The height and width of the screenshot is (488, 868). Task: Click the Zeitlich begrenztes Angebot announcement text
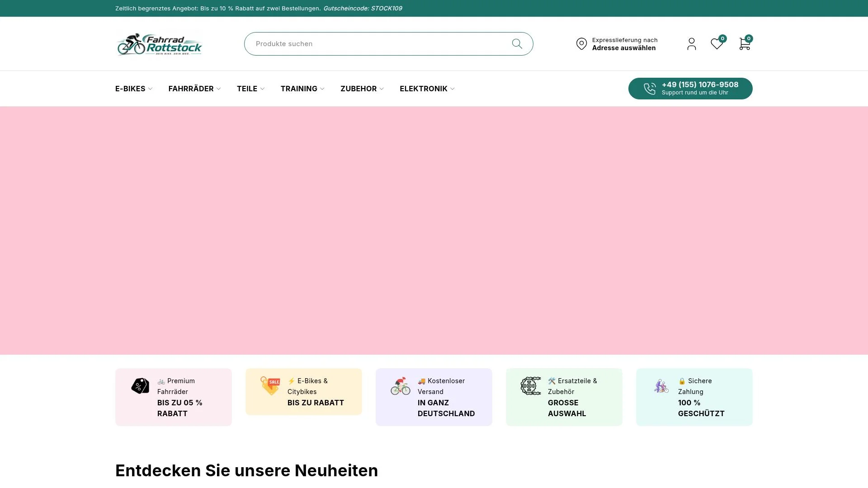[218, 8]
